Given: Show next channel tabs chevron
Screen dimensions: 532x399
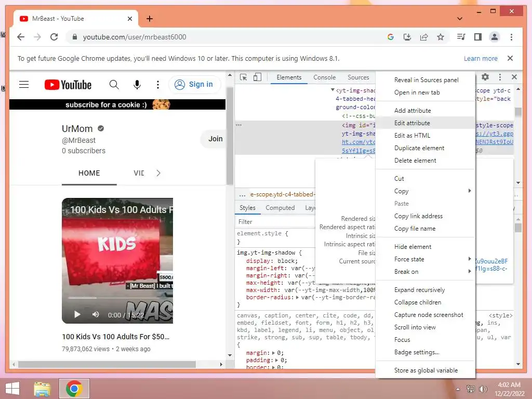Looking at the screenshot, I should pyautogui.click(x=158, y=173).
